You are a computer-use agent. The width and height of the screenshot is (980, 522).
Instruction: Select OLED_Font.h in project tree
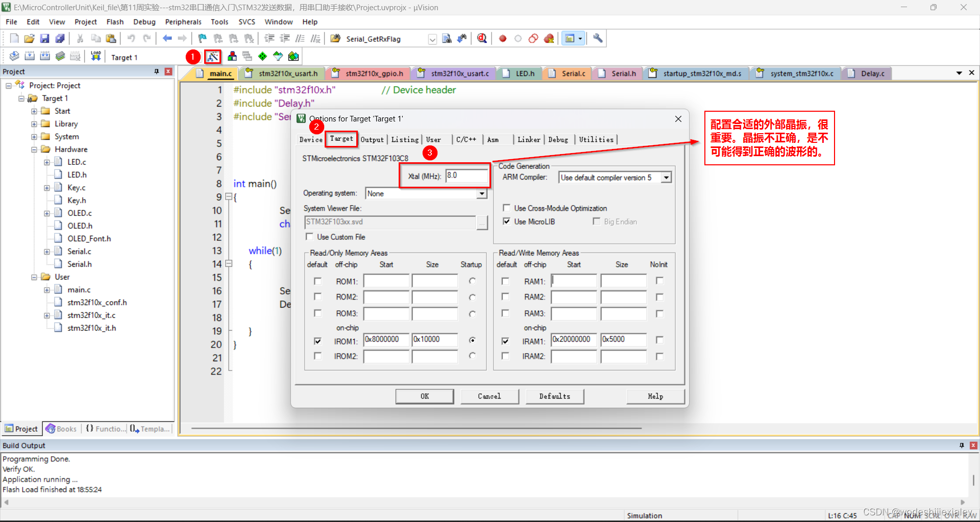click(x=89, y=238)
